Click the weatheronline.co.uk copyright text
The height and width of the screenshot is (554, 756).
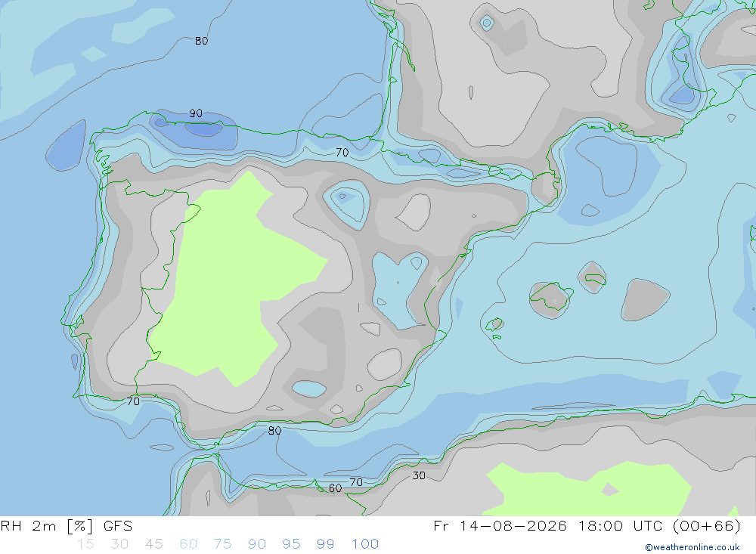(692, 547)
